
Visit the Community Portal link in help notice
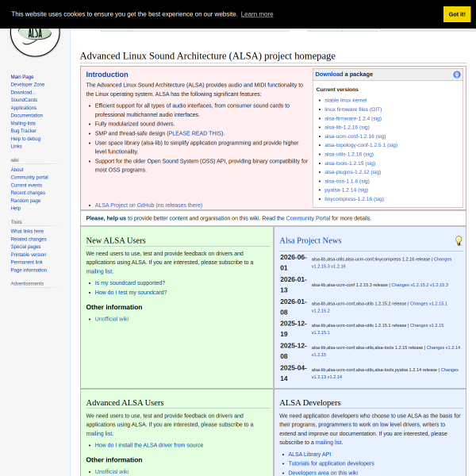point(308,218)
